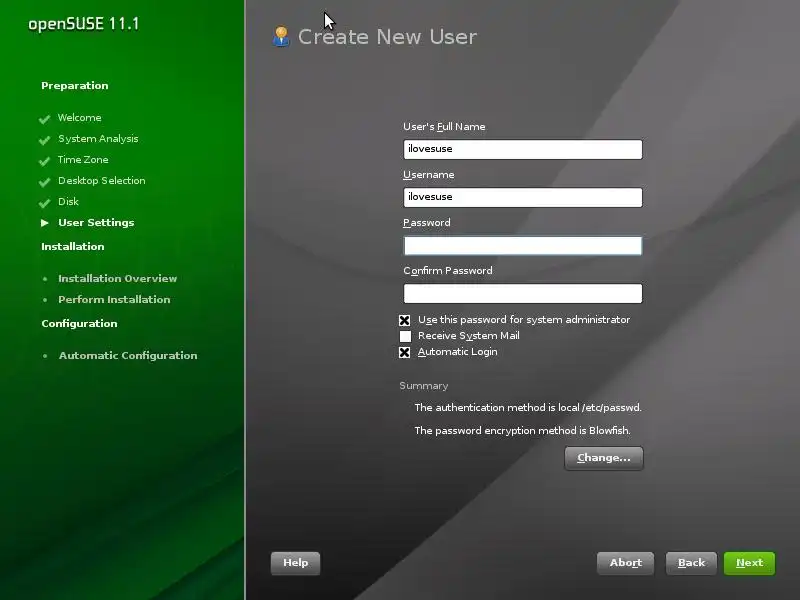The image size is (800, 600).
Task: Click the System Analysis checkmark icon
Action: pos(44,140)
